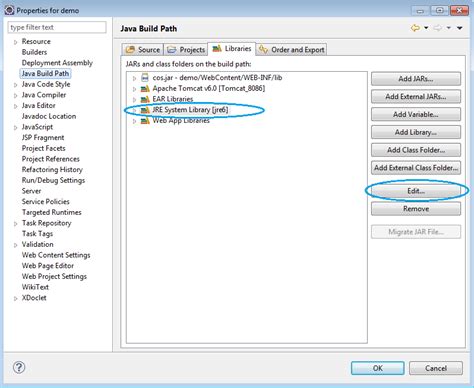Expand the Task Repository node
Viewport: 474px width, 388px height.
coord(15,223)
